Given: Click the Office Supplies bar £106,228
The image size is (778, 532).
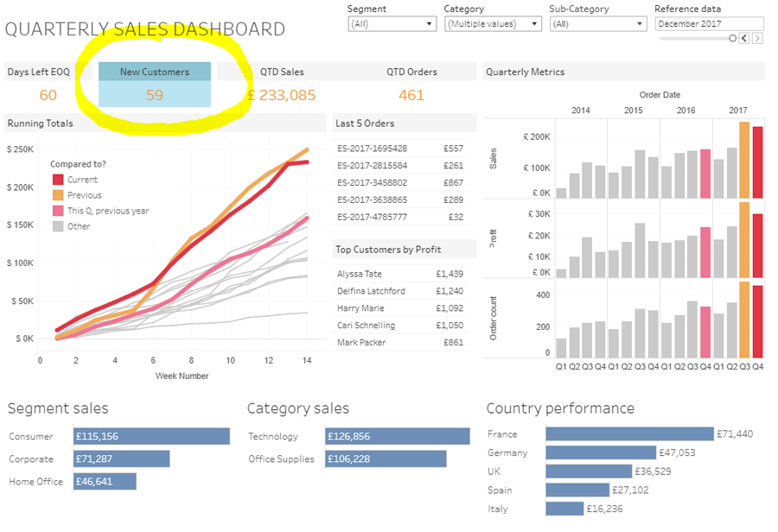Looking at the screenshot, I should tap(386, 459).
